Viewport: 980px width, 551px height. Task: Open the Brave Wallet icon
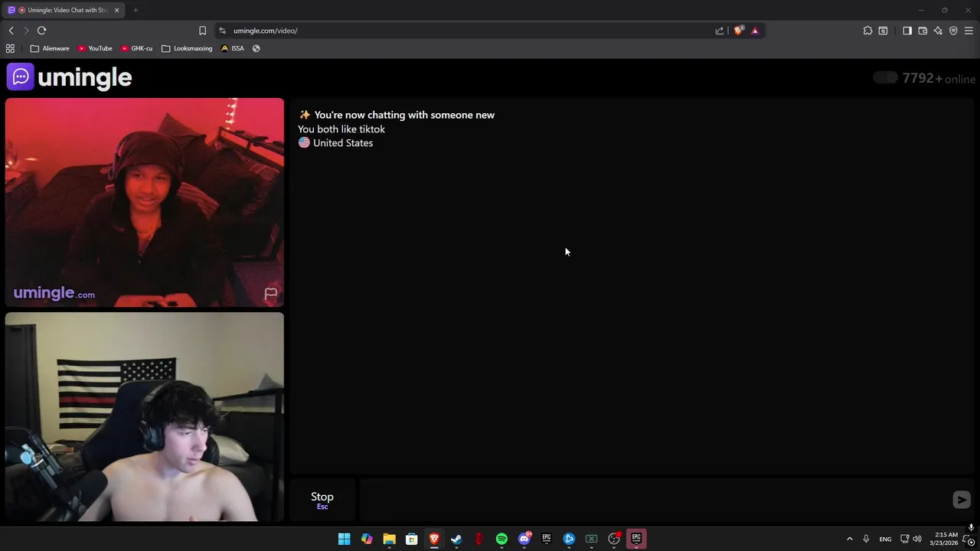(x=923, y=31)
